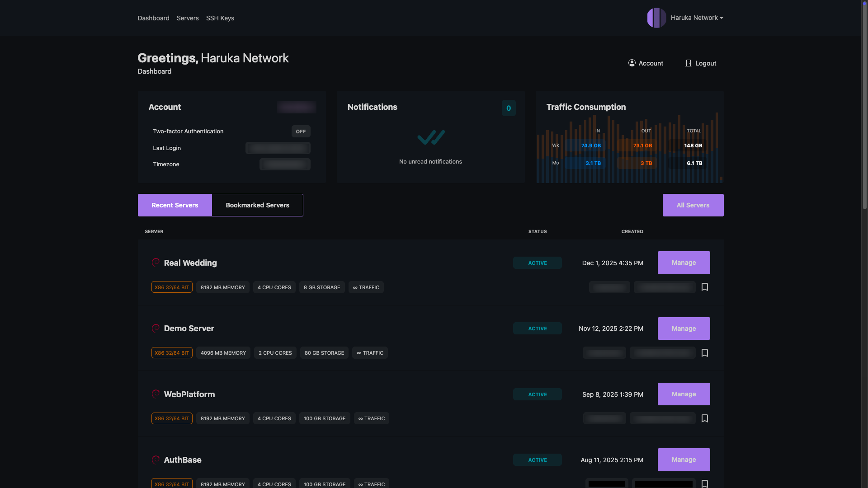Viewport: 868px width, 488px height.
Task: Manage the WebPlatform server
Action: tap(684, 394)
